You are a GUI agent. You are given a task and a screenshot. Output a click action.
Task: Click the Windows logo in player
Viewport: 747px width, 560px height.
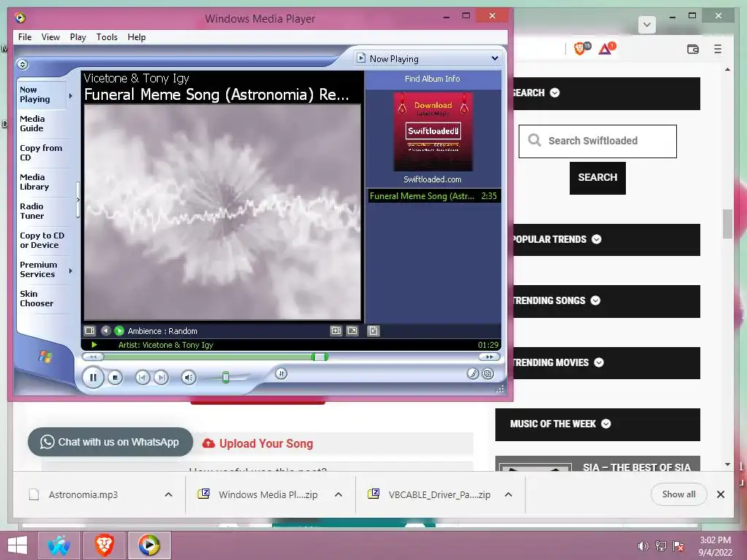pos(45,356)
